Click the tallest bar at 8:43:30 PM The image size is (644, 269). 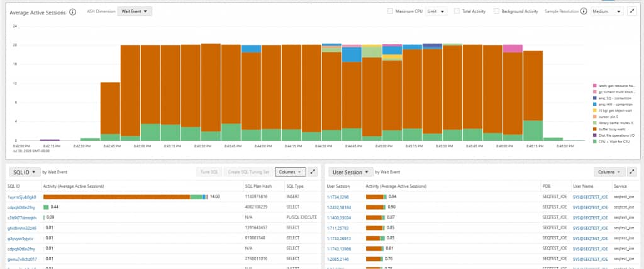click(211, 92)
